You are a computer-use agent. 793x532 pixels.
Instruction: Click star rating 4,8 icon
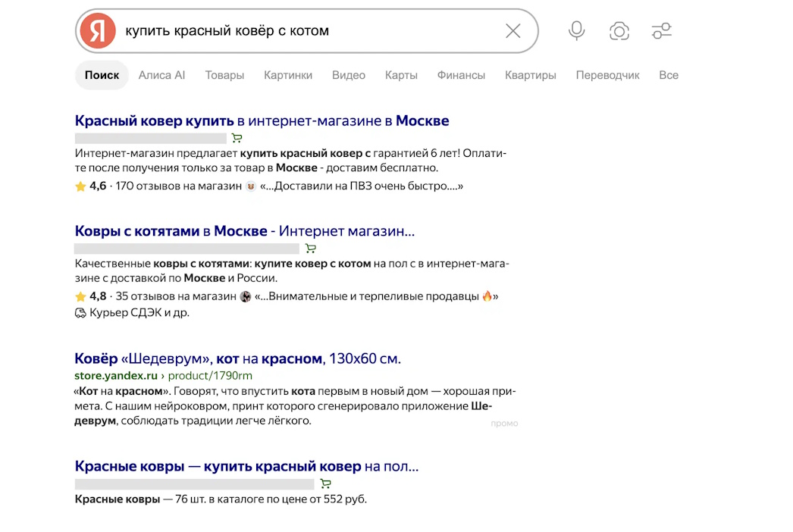(x=80, y=296)
